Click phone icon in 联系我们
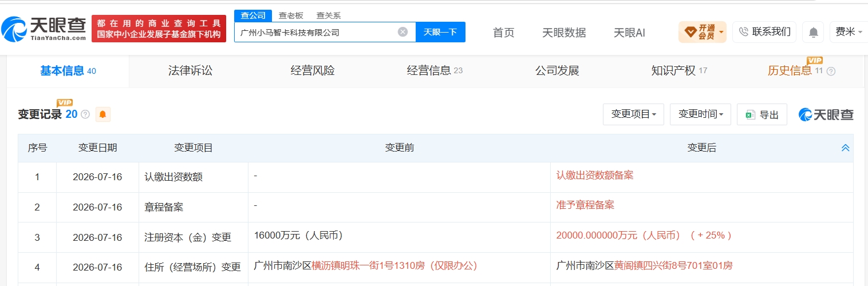The height and width of the screenshot is (286, 868). point(744,32)
